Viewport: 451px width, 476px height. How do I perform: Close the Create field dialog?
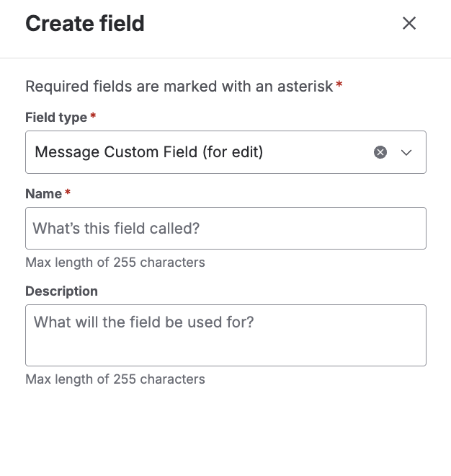coord(409,23)
